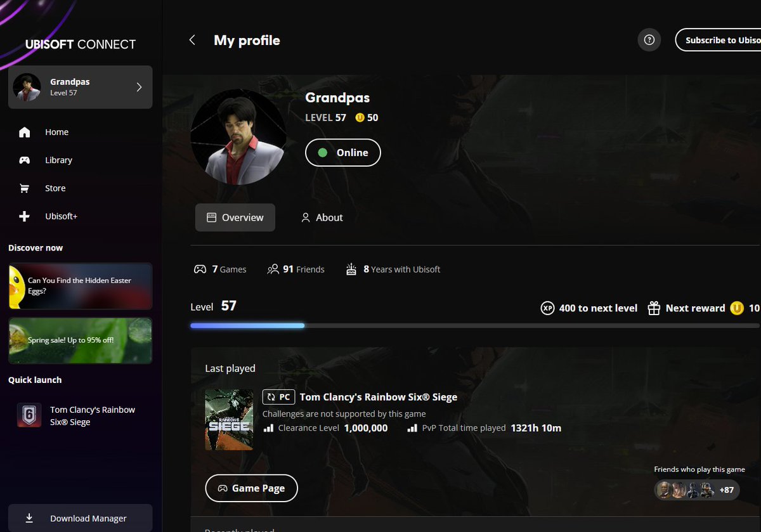761x532 pixels.
Task: Click the gamepad icon beside 7 Games
Action: 200,269
